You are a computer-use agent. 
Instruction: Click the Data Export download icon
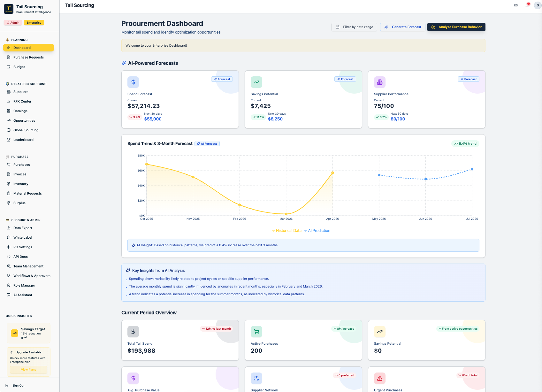(9, 228)
